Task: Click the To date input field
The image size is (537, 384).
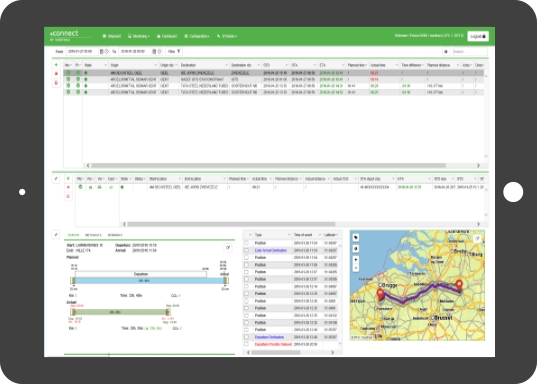Action: click(135, 51)
